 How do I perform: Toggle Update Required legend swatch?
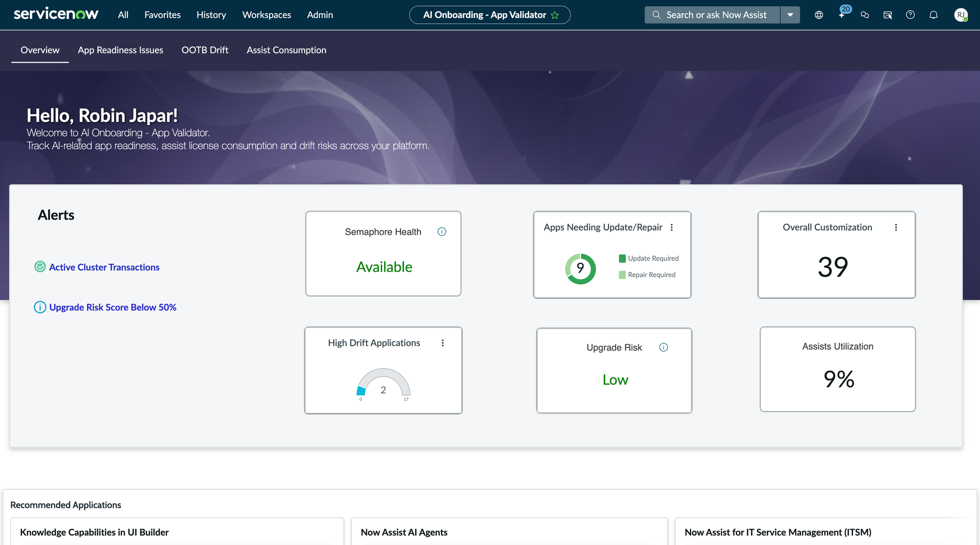point(622,258)
